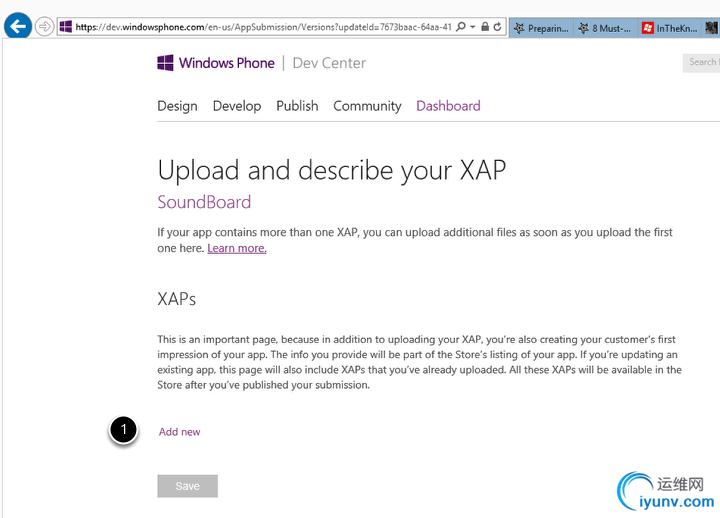Open the Publish navigation menu
The height and width of the screenshot is (518, 720).
(297, 106)
